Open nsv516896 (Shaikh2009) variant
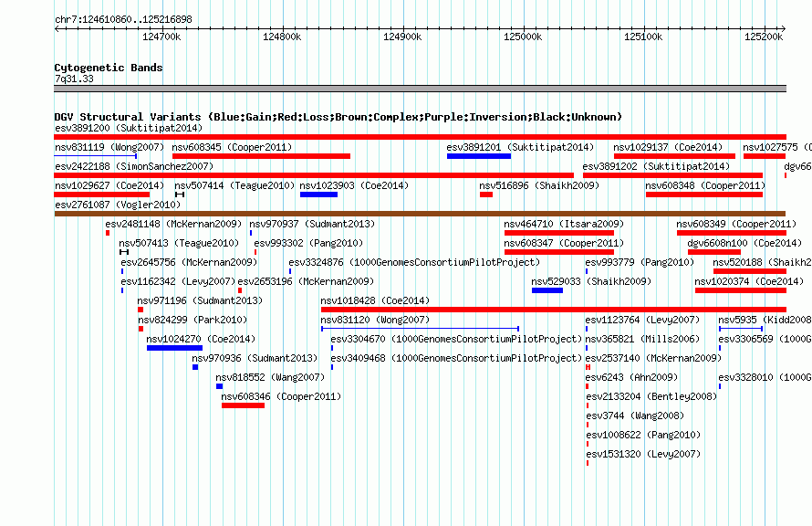This screenshot has width=812, height=526. click(x=539, y=185)
